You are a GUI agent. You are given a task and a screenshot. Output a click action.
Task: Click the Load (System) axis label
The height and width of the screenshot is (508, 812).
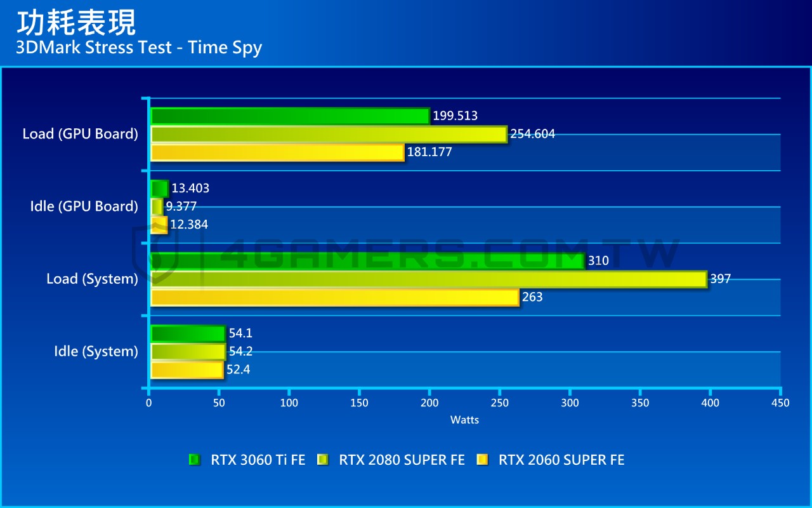(x=92, y=279)
